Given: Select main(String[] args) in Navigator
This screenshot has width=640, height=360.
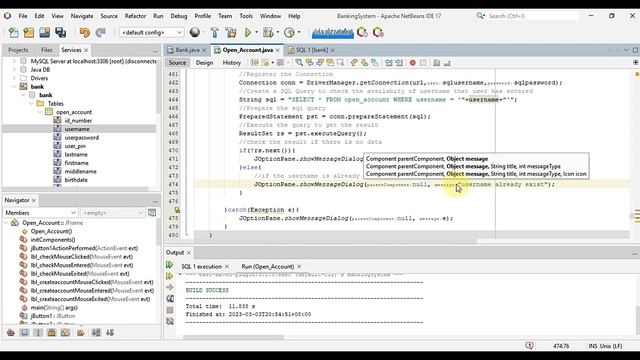Looking at the screenshot, I should click(x=54, y=307).
